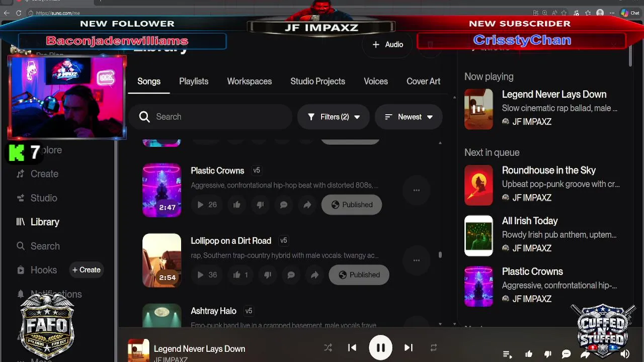The height and width of the screenshot is (362, 644).
Task: Open the queue list icon in player bar
Action: click(x=508, y=354)
